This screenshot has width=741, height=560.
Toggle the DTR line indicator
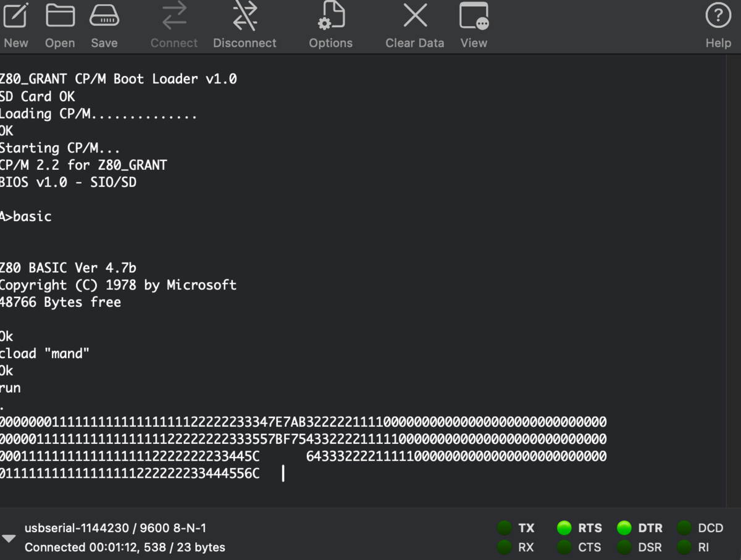point(624,528)
